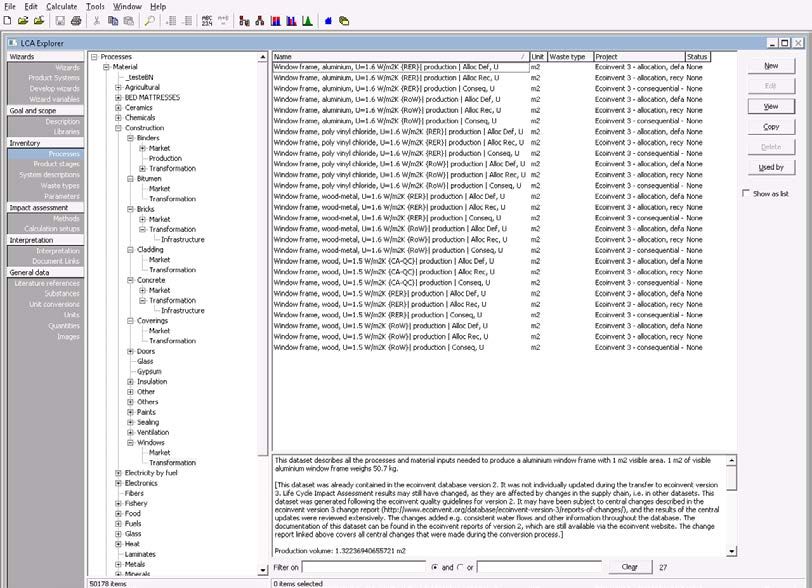Click the description box scrollbar thumb
Image resolution: width=812 pixels, height=588 pixels.
(x=731, y=477)
